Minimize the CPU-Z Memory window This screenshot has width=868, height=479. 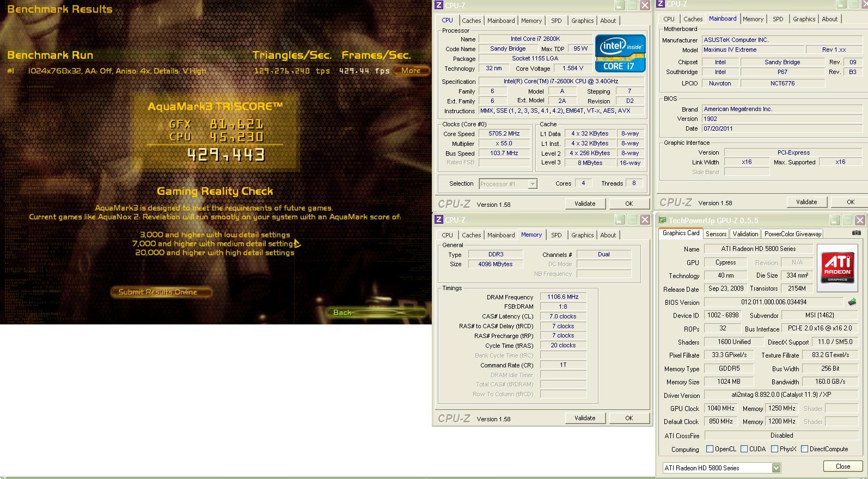(620, 220)
